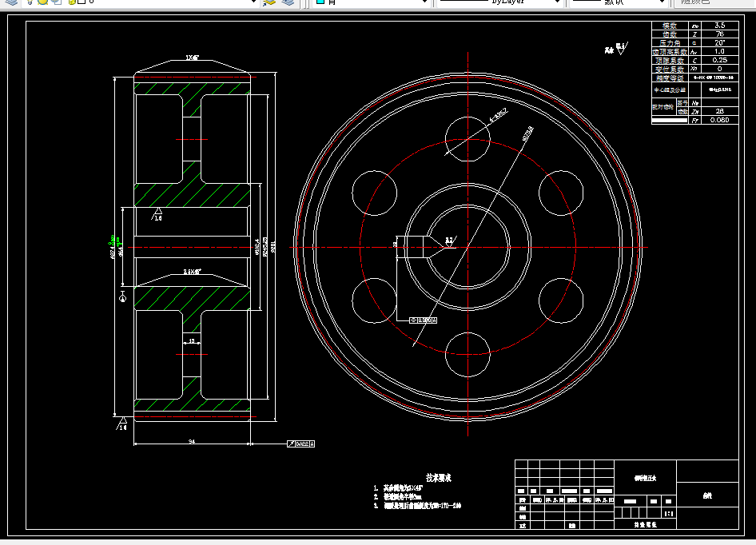This screenshot has height=545, width=756.
Task: Click the cyan color swatch in color control
Action: [320, 2]
